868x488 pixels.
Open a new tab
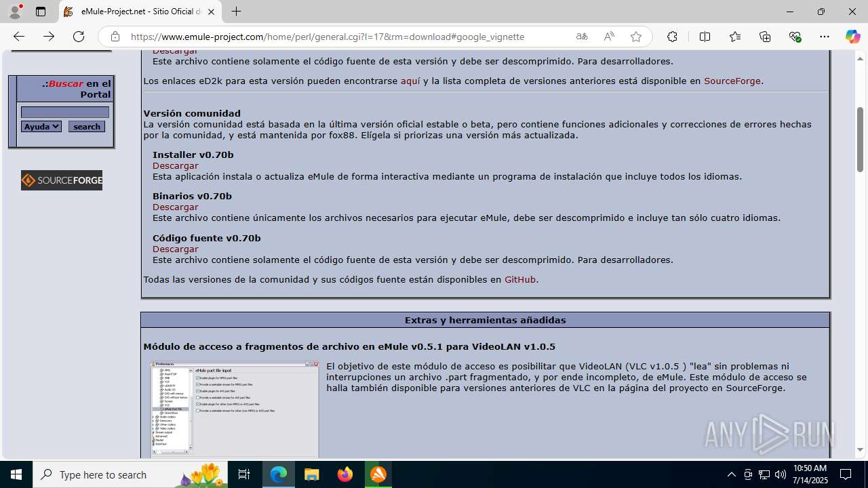tap(236, 12)
